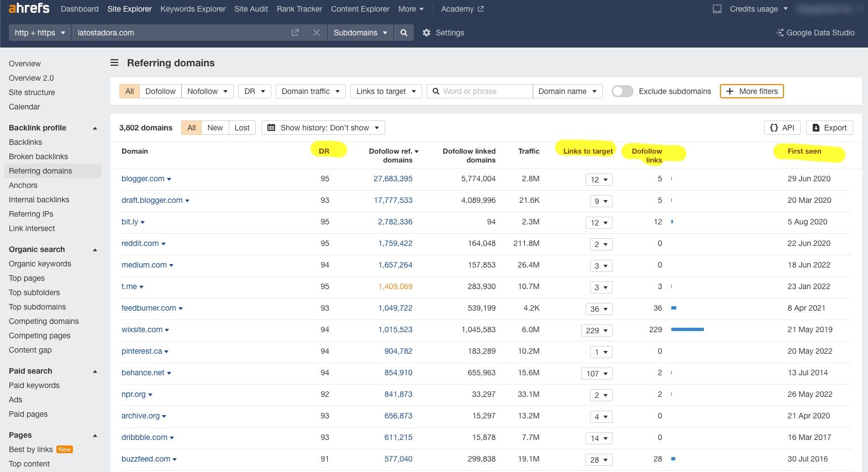Screen dimensions: 868x472
Task: Select the All link type filter
Action: point(129,91)
